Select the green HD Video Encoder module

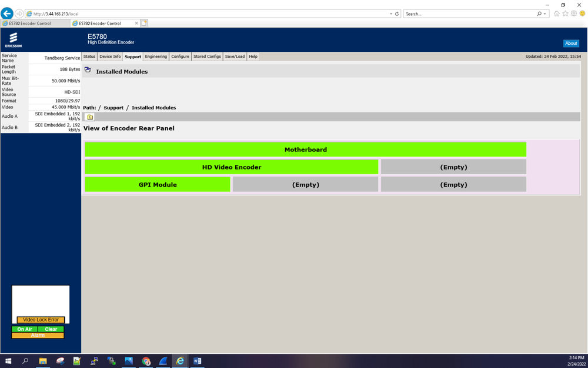click(x=231, y=167)
